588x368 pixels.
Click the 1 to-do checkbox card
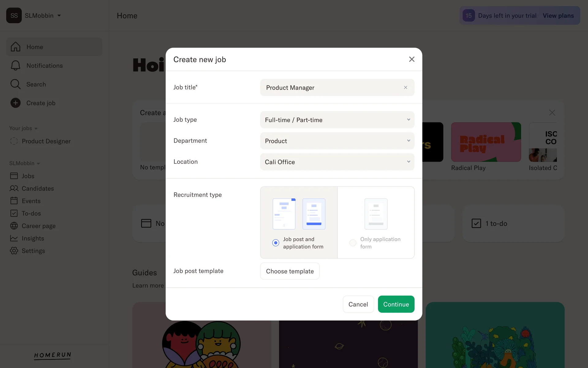pos(513,223)
